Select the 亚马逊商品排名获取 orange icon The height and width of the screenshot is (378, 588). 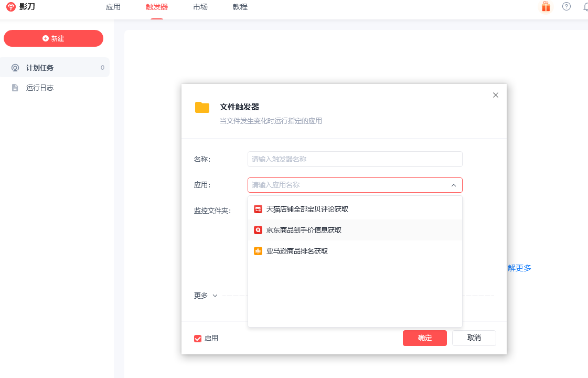(258, 251)
